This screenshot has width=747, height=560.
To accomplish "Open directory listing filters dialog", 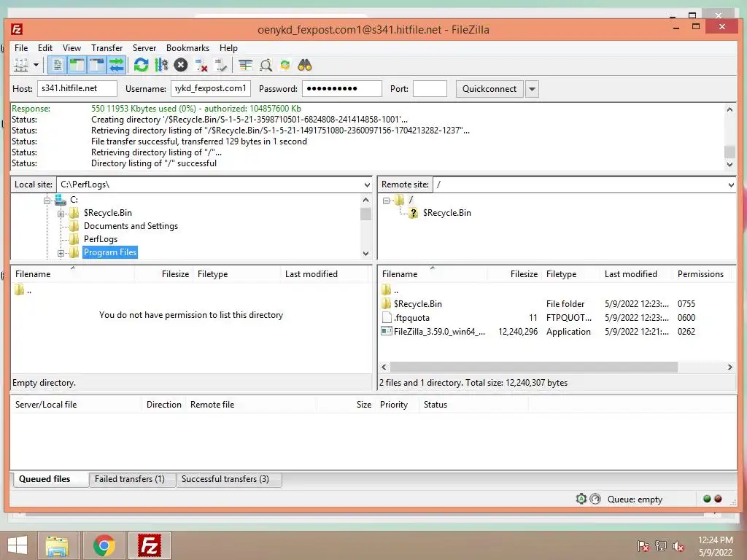I will click(245, 65).
